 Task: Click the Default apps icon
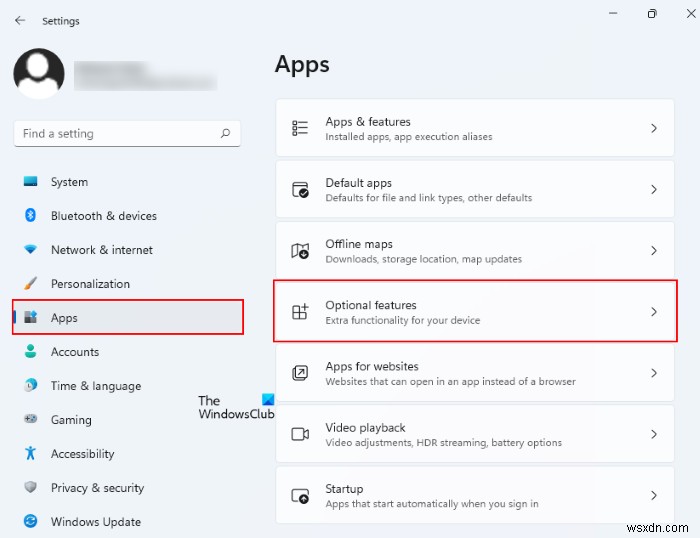coord(300,189)
